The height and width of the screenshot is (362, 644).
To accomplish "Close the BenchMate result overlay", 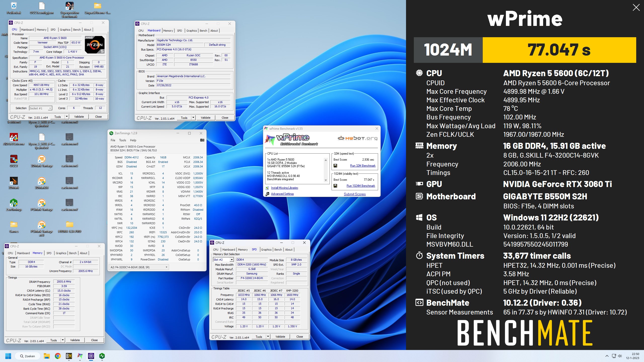I will point(636,8).
